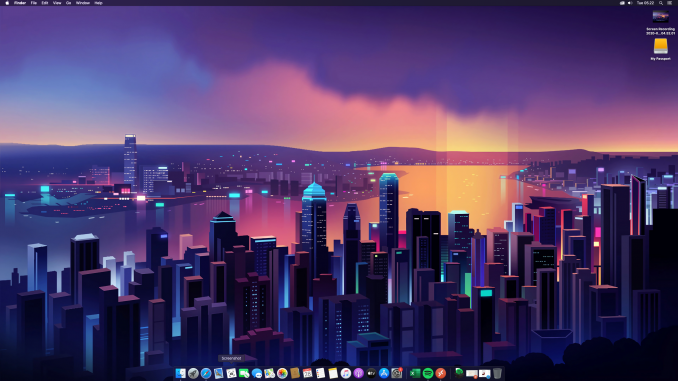Open Spotlight search magnifier

tap(661, 3)
